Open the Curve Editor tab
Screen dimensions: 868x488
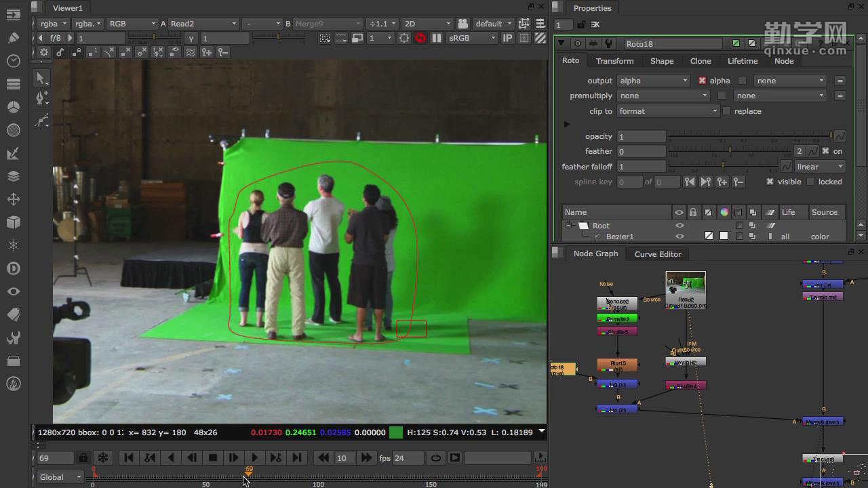pos(657,254)
